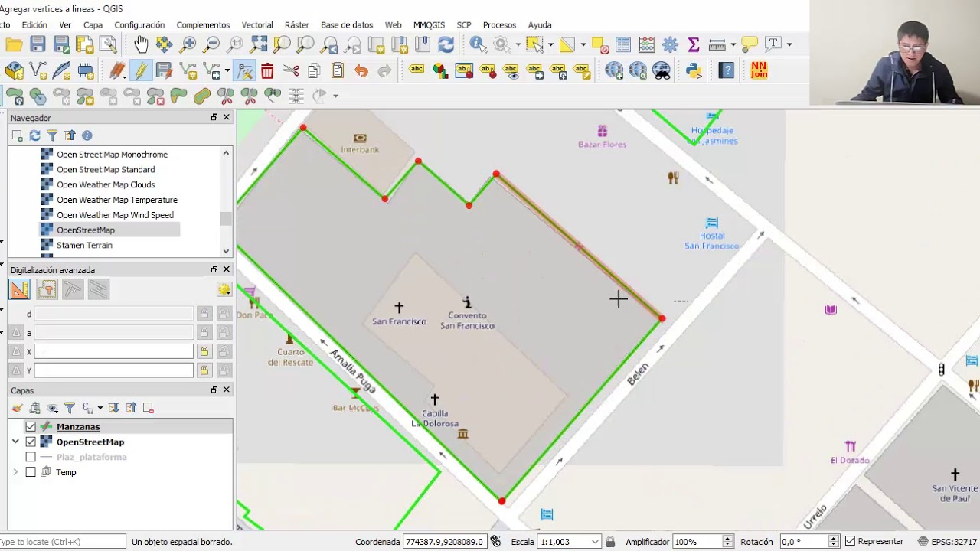This screenshot has height=551, width=980.
Task: Open the Complementos menu
Action: point(203,25)
